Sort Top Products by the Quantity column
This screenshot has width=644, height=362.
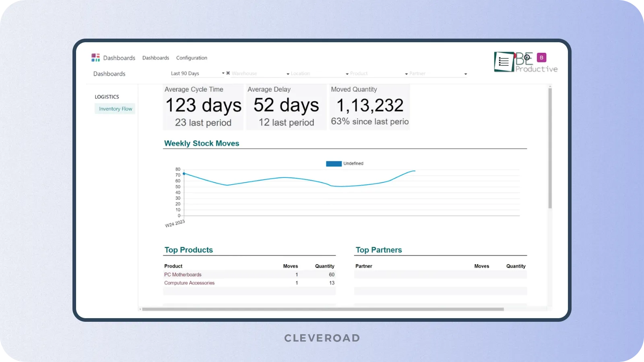(x=324, y=266)
